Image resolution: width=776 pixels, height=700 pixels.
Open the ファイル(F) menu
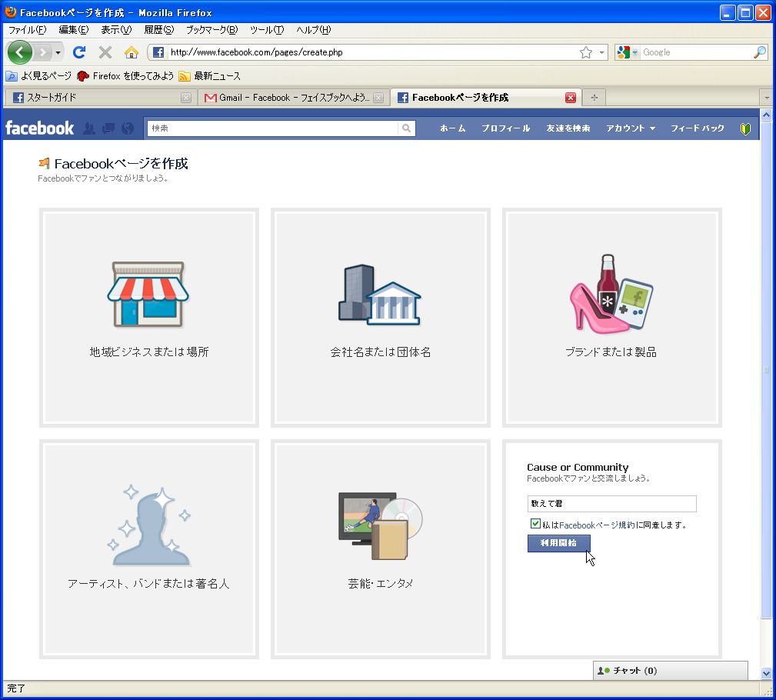[27, 30]
